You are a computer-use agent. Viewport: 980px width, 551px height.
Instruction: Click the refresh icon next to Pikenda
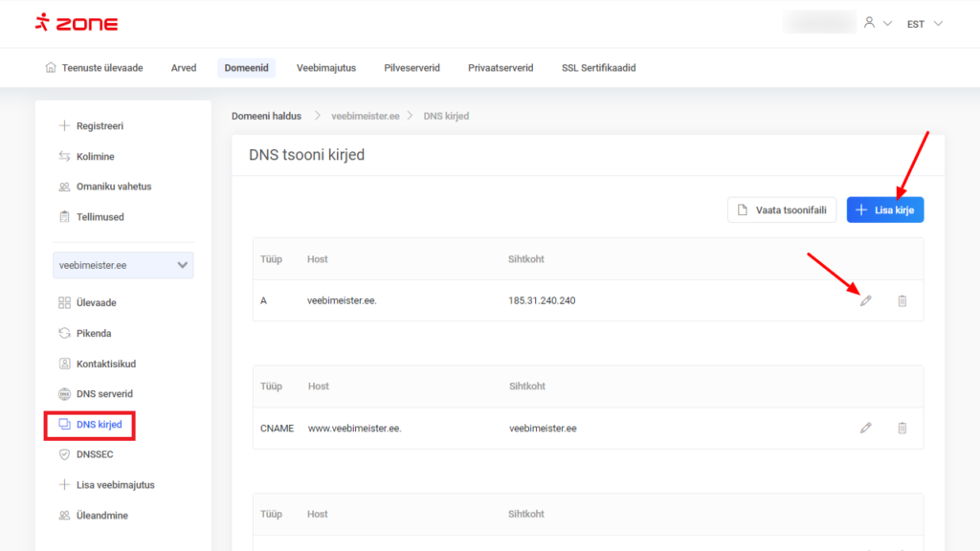pyautogui.click(x=64, y=333)
